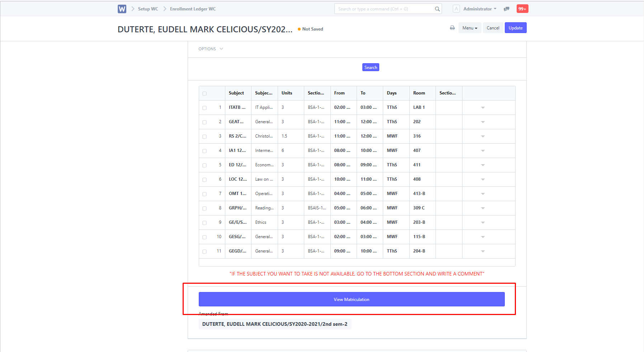Click the Ethics subject name cell
Screen dimensions: 644x352
coord(264,222)
